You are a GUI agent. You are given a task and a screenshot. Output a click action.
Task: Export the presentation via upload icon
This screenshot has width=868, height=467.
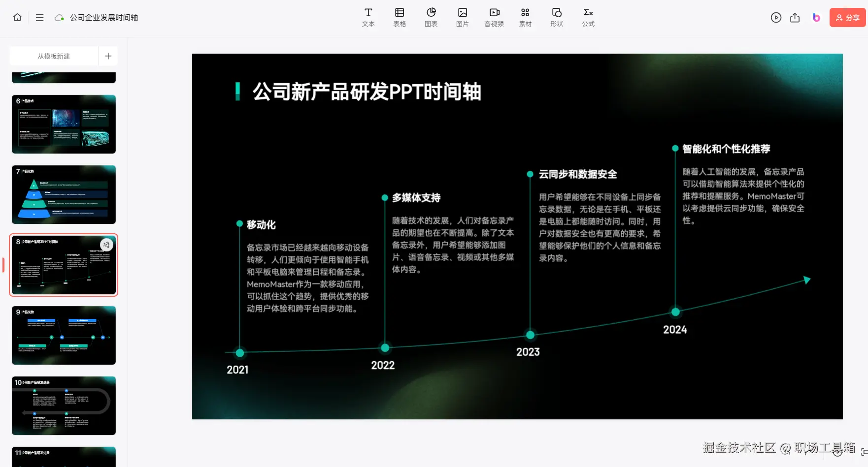(795, 18)
